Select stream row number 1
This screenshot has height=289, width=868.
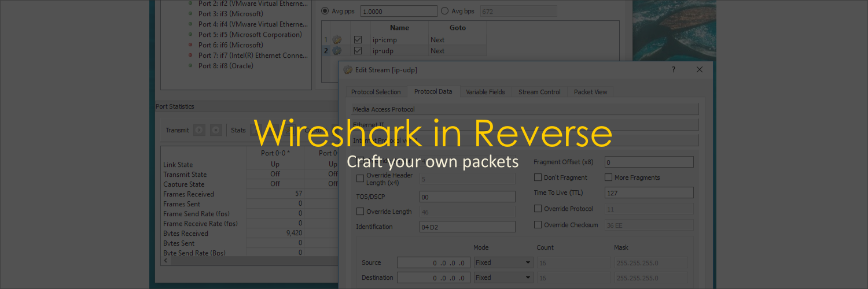[x=326, y=40]
